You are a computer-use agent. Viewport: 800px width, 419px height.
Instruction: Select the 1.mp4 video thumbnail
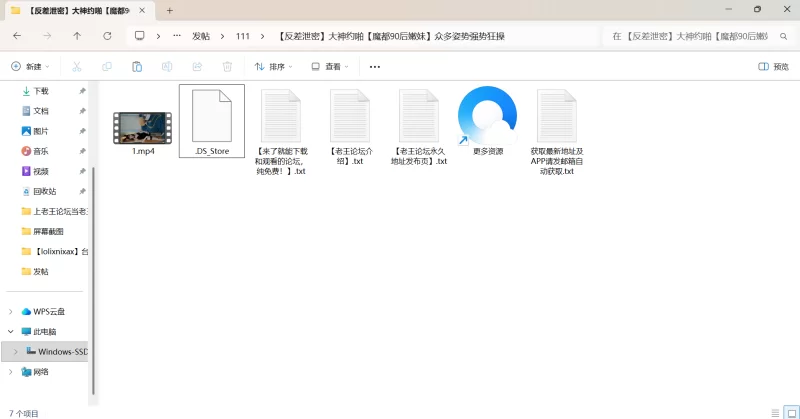[142, 127]
